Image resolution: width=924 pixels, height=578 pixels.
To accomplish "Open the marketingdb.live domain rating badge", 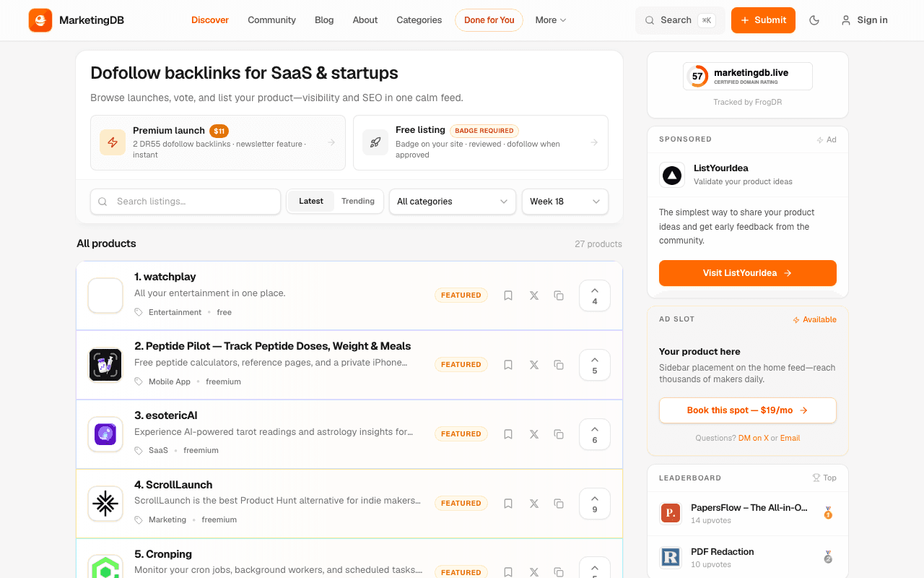I will [x=748, y=76].
